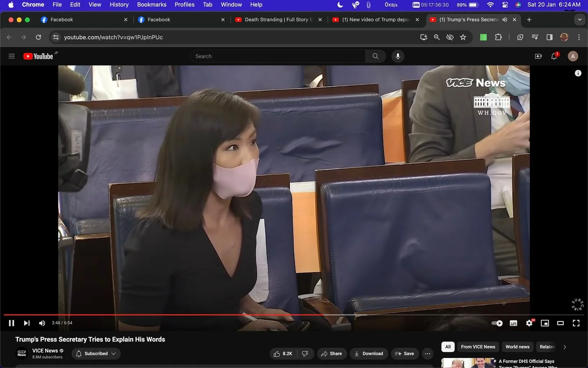Select the From VICE News chip
This screenshot has height=368, width=588.
point(478,347)
